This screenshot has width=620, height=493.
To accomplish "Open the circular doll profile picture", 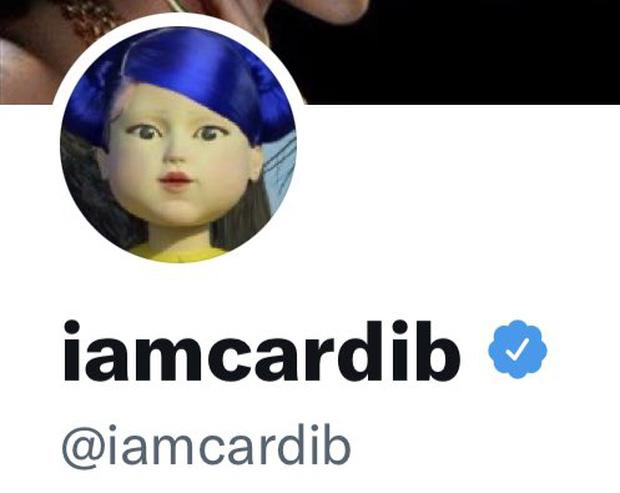I will click(178, 144).
